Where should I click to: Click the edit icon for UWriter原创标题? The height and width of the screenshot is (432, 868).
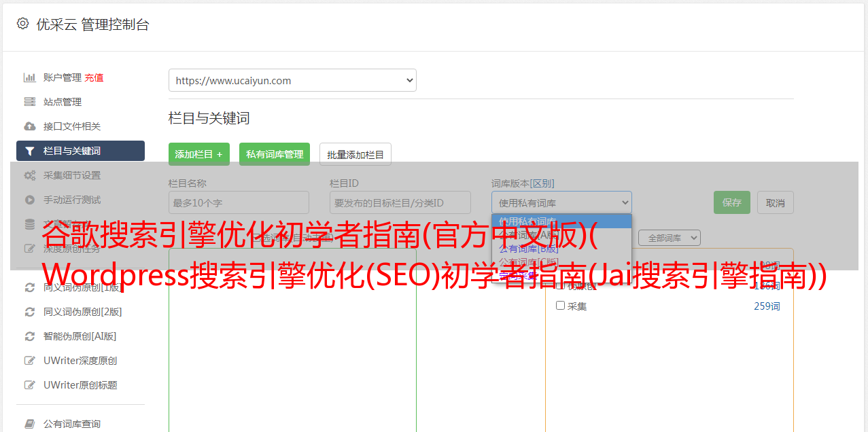tap(29, 385)
